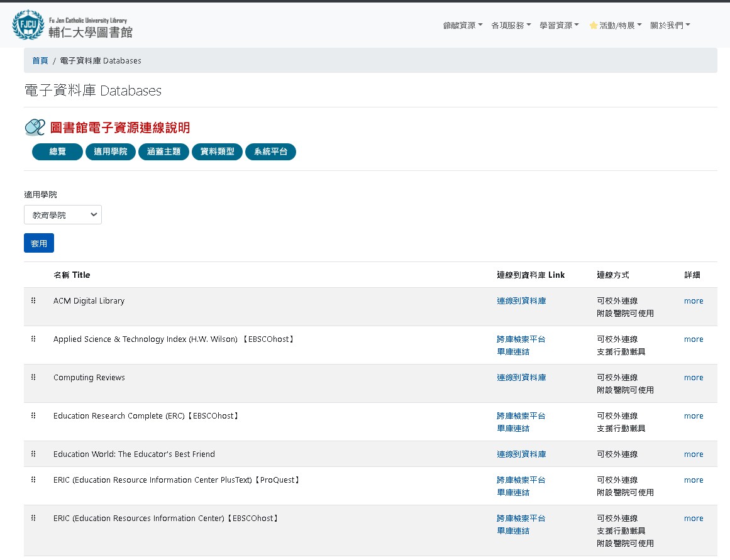This screenshot has width=730, height=560.
Task: Expand the 活動/特展 menu
Action: [x=616, y=26]
